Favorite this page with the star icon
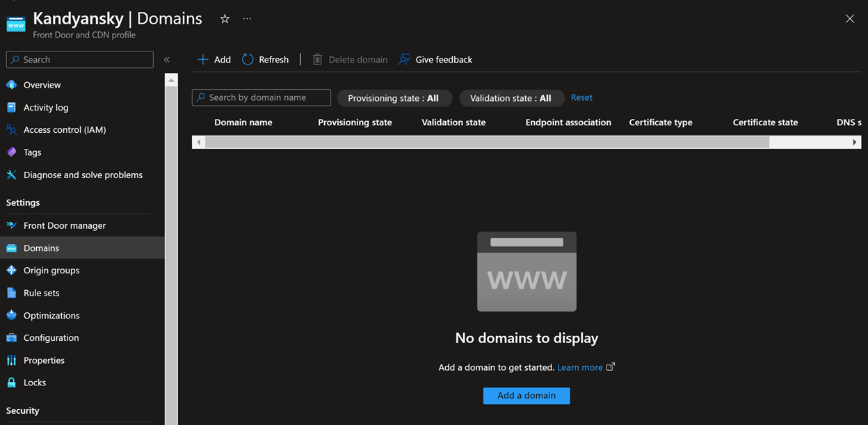The width and height of the screenshot is (868, 425). [225, 19]
